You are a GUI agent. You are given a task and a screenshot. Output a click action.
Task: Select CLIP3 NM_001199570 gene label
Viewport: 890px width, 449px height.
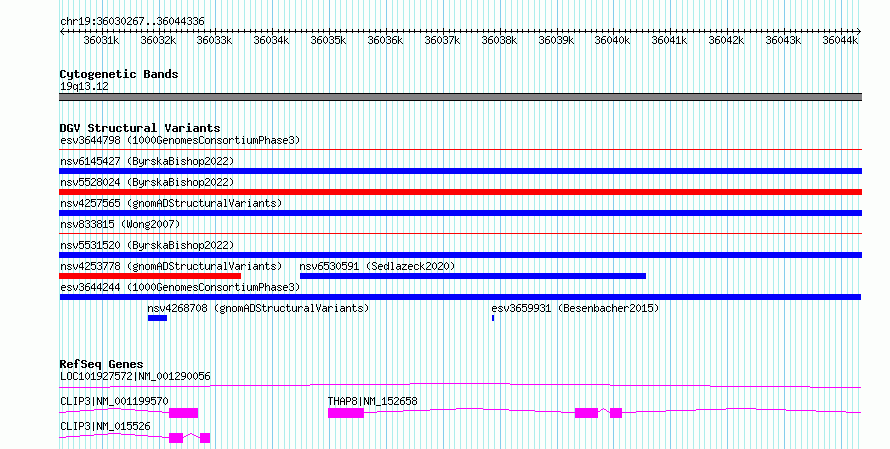click(114, 401)
